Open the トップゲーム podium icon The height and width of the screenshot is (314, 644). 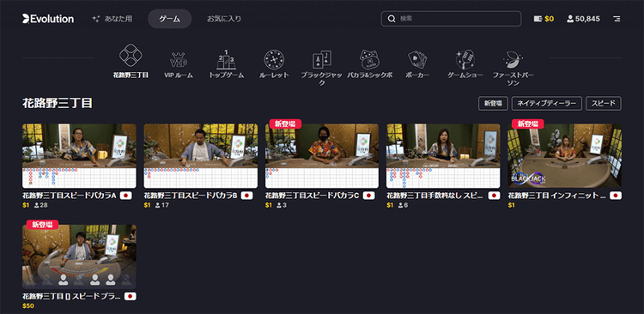227,59
